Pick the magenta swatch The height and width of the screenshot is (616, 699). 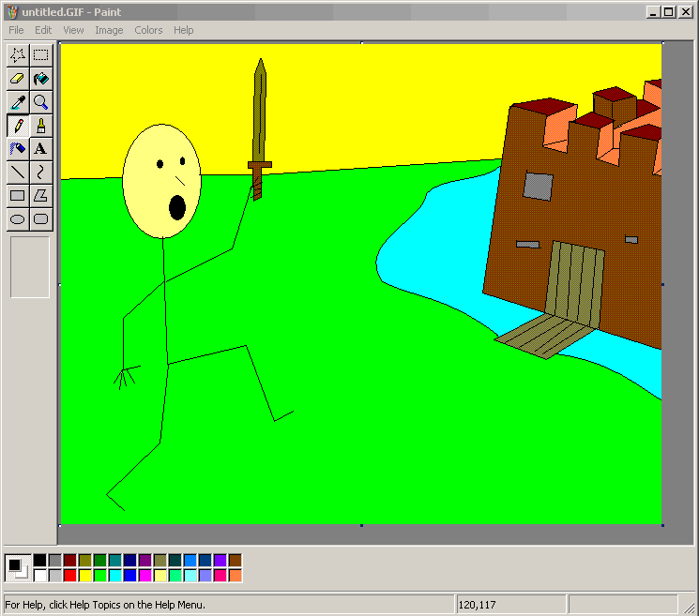coord(145,576)
